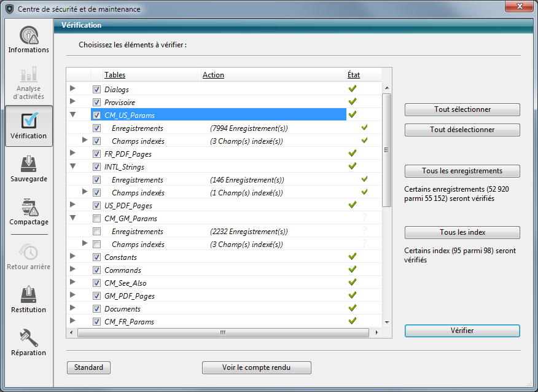
Task: Expand Champs indexés with 1 indexed field
Action: (x=85, y=192)
